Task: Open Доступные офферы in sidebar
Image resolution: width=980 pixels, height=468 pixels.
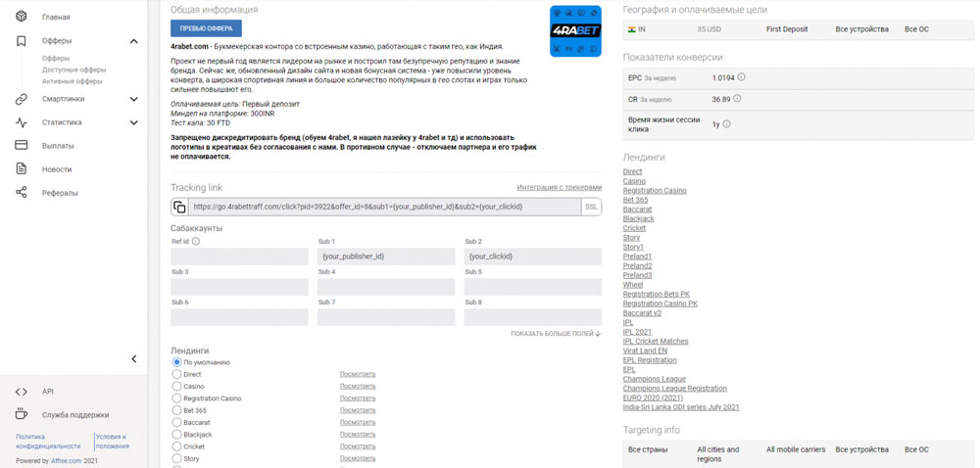Action: tap(74, 70)
